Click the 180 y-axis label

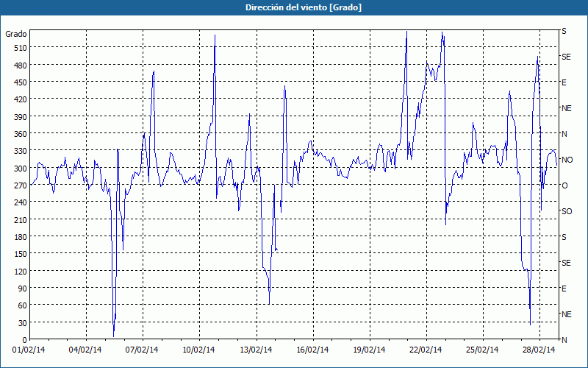[21, 237]
